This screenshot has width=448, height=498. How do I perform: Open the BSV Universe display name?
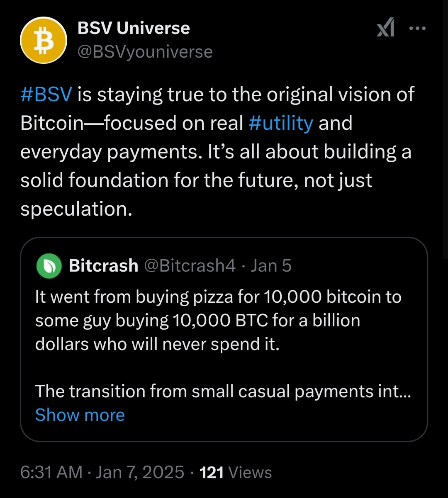tap(134, 28)
